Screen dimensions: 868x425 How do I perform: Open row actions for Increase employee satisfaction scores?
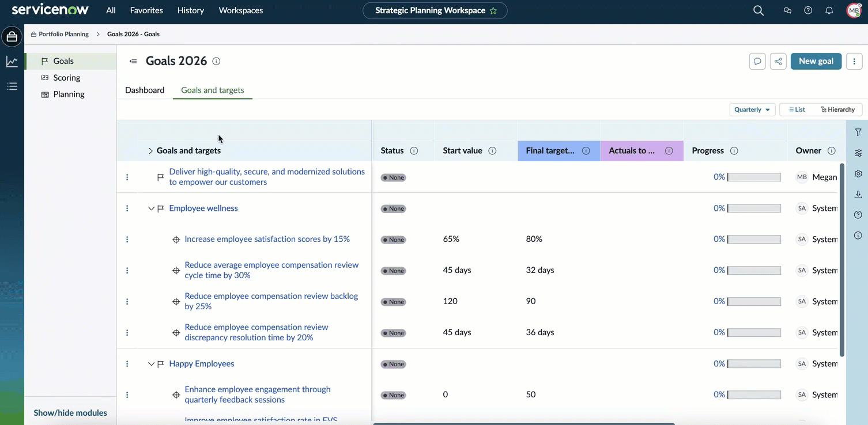point(127,240)
